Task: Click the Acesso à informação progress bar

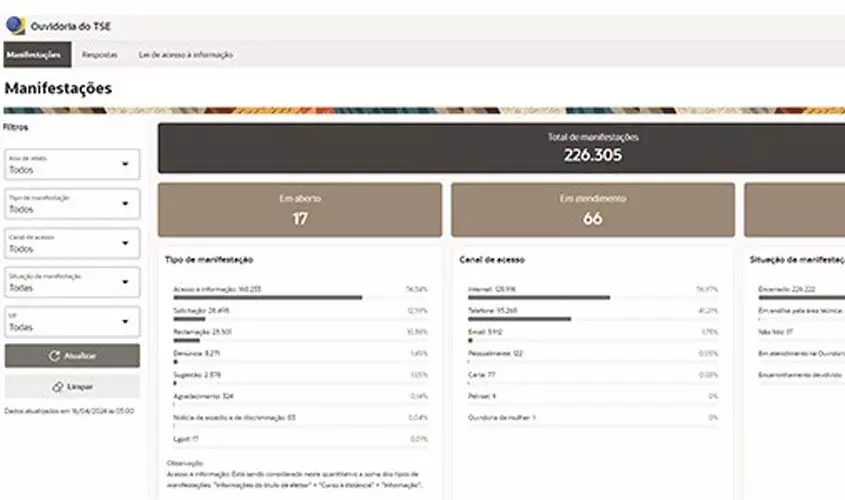Action: 300,297
